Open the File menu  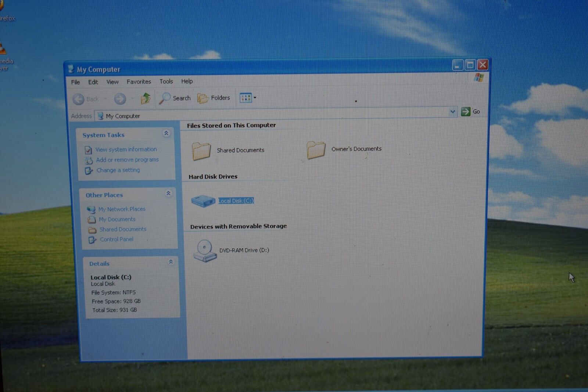click(75, 82)
